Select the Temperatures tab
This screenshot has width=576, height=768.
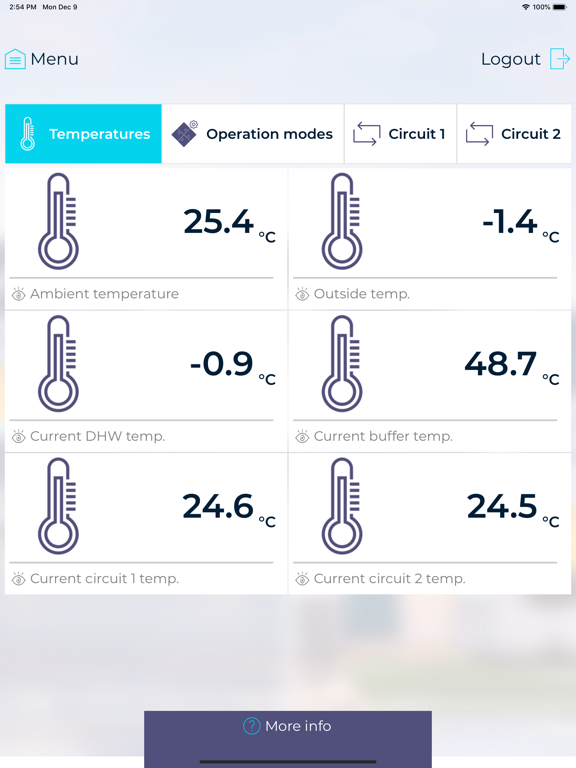83,134
